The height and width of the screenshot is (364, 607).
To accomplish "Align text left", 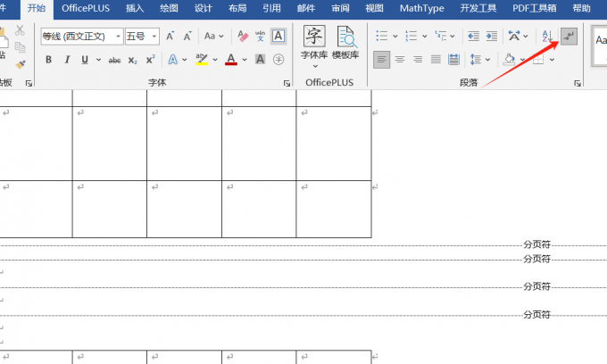I will click(x=382, y=60).
